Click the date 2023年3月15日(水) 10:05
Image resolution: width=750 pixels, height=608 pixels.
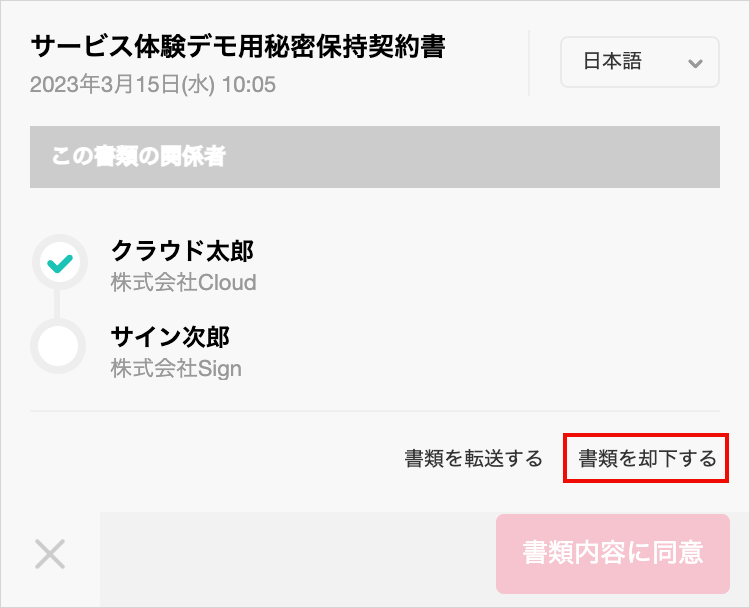pyautogui.click(x=153, y=84)
